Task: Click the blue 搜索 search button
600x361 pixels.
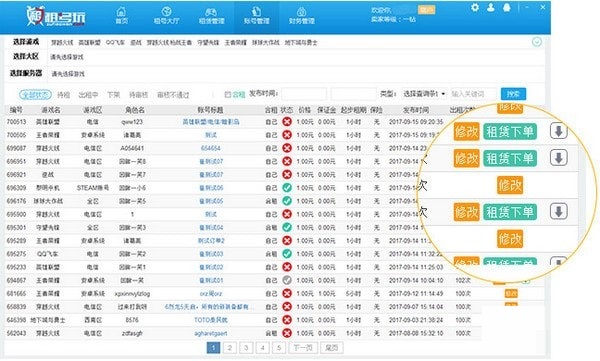Action: pos(513,94)
